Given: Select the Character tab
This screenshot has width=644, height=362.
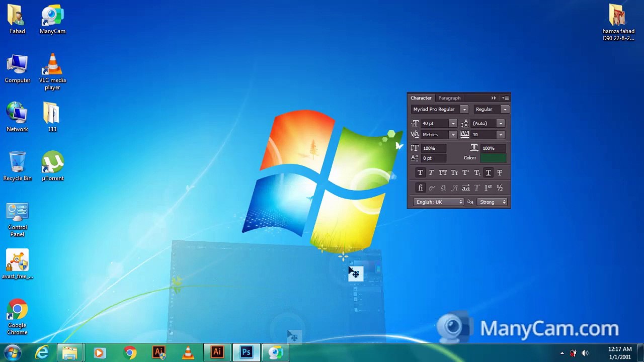Looking at the screenshot, I should (x=421, y=98).
